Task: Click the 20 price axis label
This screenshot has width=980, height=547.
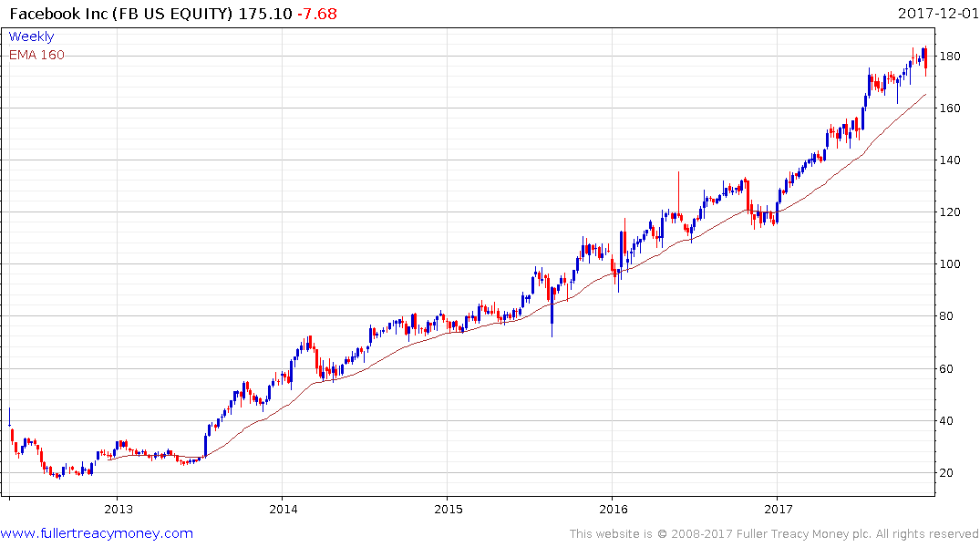Action: click(947, 472)
